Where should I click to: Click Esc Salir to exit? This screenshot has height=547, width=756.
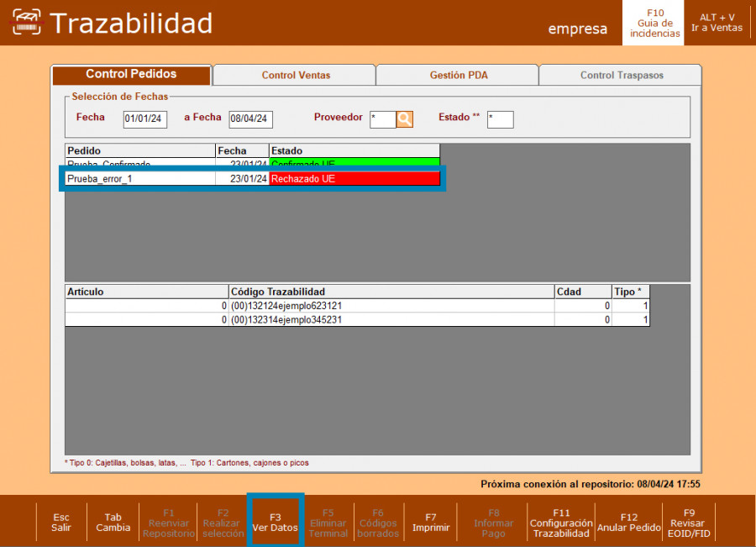(x=61, y=522)
